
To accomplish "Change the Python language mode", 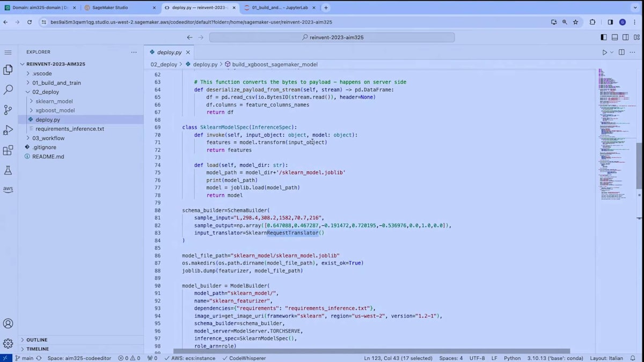I will click(512, 358).
